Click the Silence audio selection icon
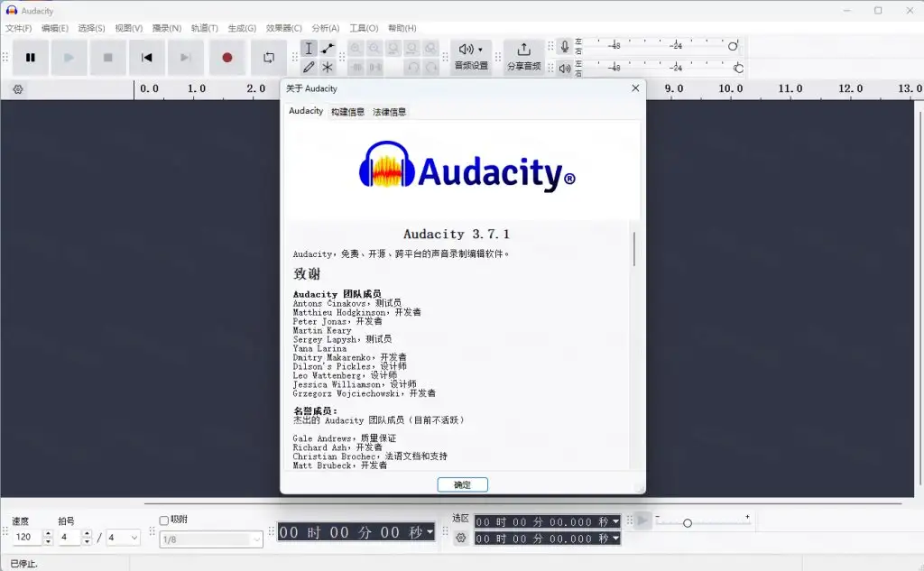 point(374,67)
